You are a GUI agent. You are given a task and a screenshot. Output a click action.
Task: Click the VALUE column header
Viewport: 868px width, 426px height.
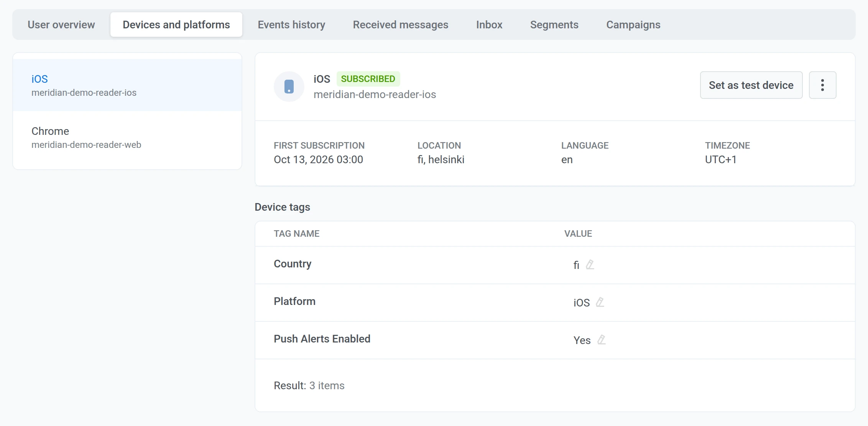pyautogui.click(x=578, y=234)
